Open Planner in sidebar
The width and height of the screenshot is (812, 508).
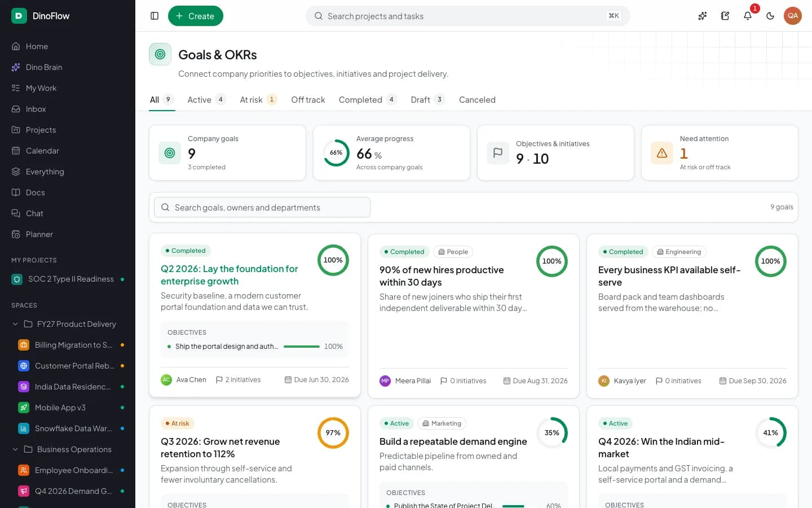(x=68, y=234)
